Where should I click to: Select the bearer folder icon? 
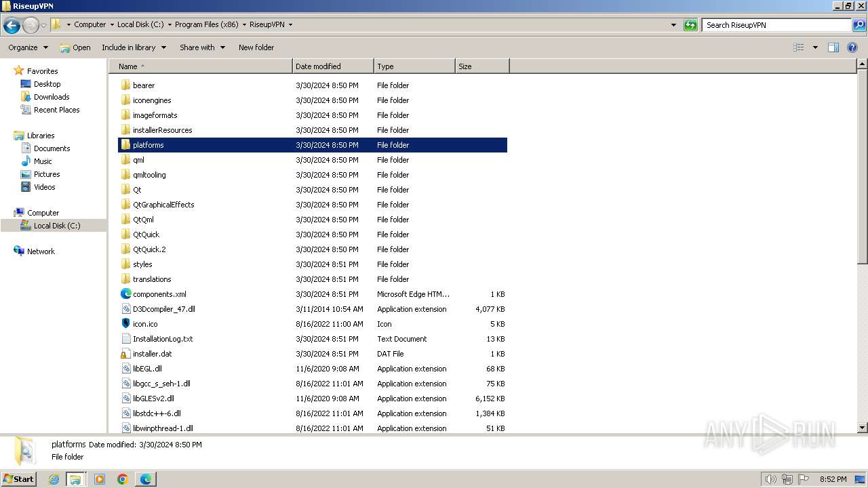125,85
